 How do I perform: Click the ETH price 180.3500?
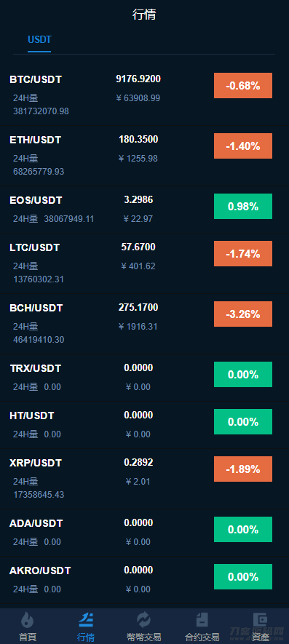pyautogui.click(x=138, y=140)
